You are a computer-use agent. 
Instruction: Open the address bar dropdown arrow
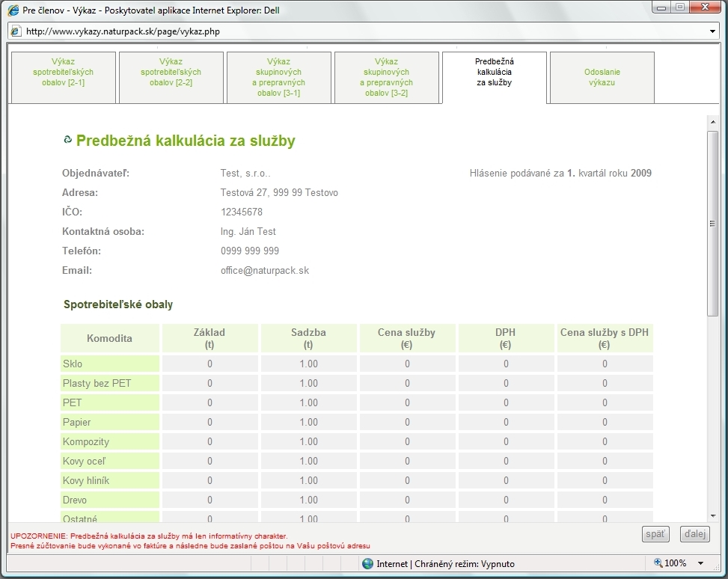[x=712, y=31]
